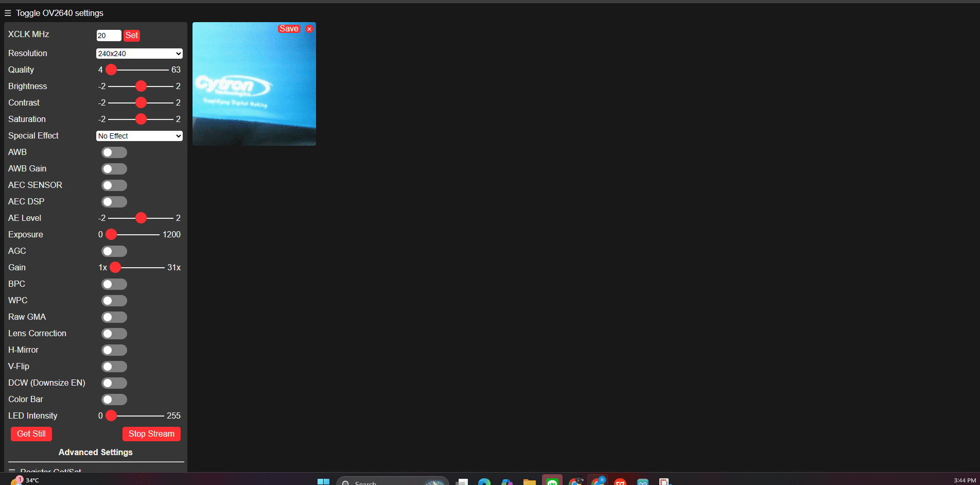Click the Brightness slider handle
This screenshot has width=980, height=485.
coord(141,86)
